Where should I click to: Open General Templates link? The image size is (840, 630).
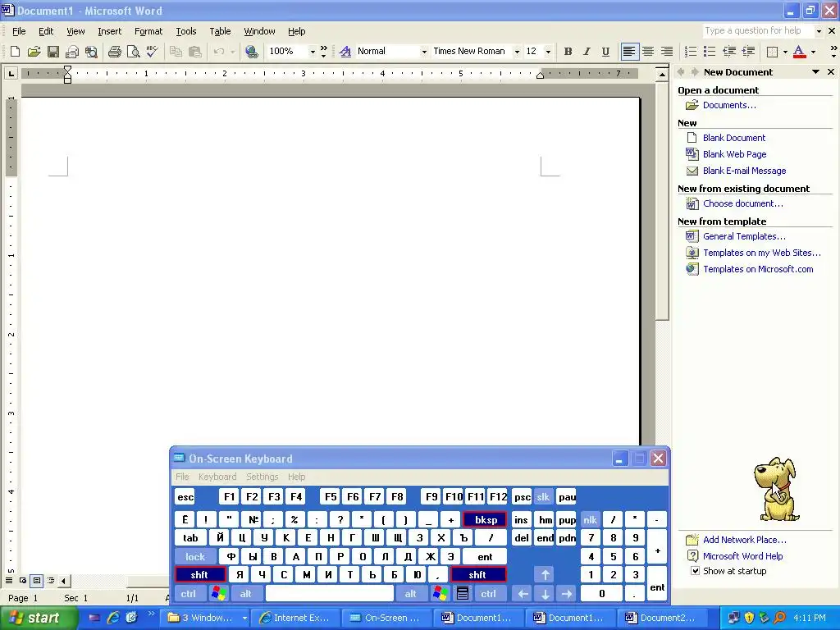point(744,236)
